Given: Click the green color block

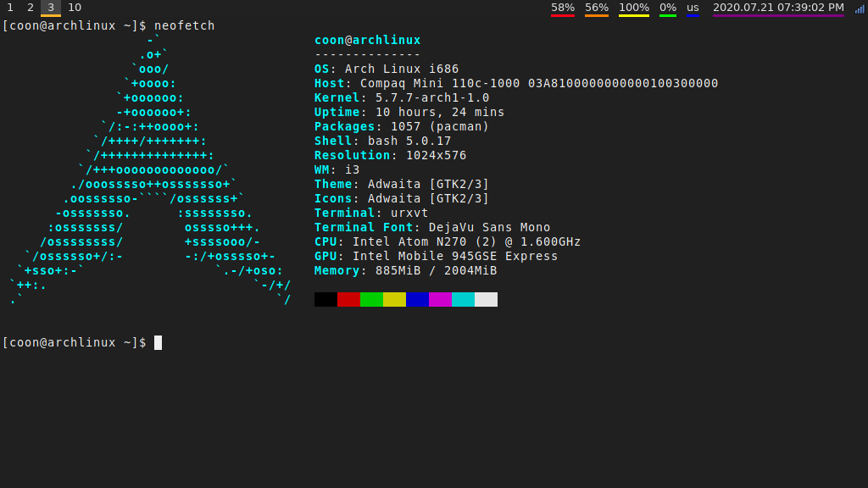Looking at the screenshot, I should 371,299.
